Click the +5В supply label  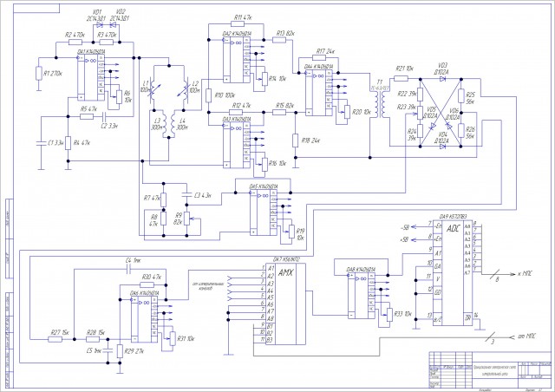(x=404, y=239)
